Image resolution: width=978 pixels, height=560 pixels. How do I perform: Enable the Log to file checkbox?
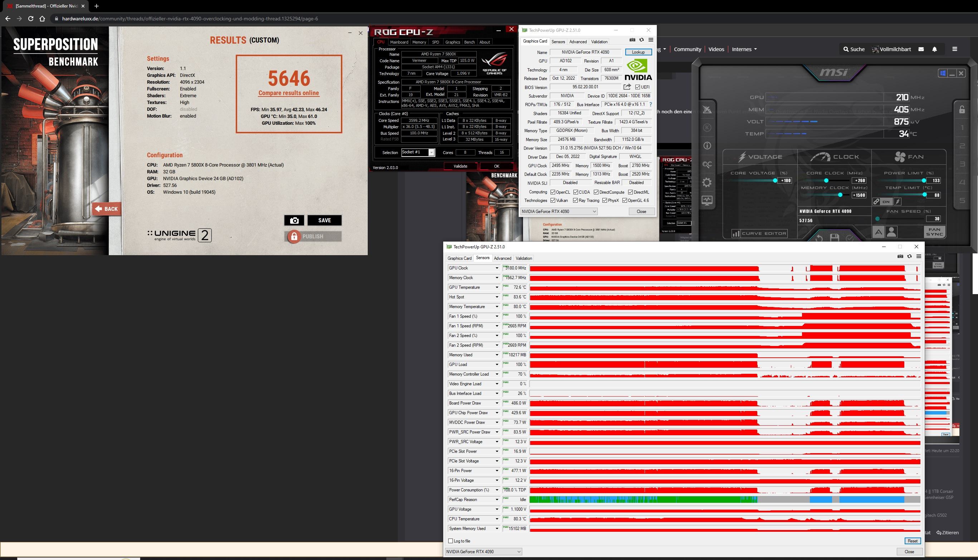click(450, 541)
